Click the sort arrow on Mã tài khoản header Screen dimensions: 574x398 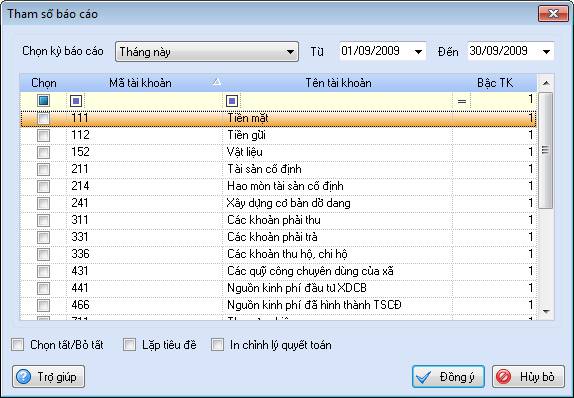[x=217, y=82]
